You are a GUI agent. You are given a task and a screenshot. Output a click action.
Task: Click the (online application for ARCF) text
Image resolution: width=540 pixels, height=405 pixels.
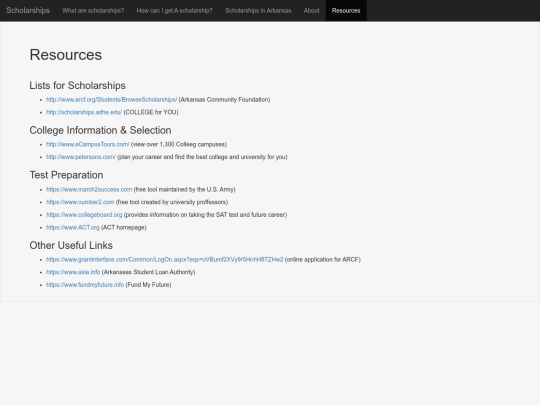coord(323,260)
